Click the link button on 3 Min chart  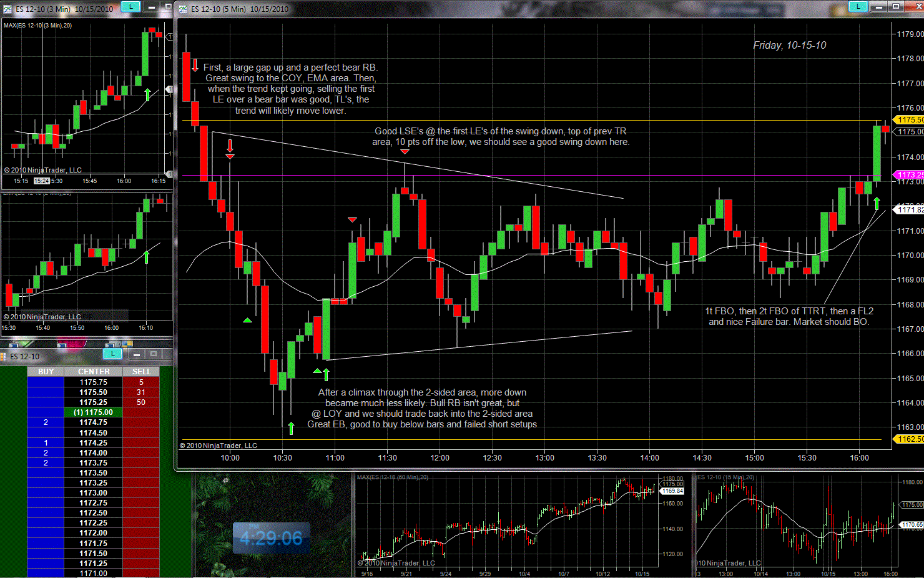(130, 7)
